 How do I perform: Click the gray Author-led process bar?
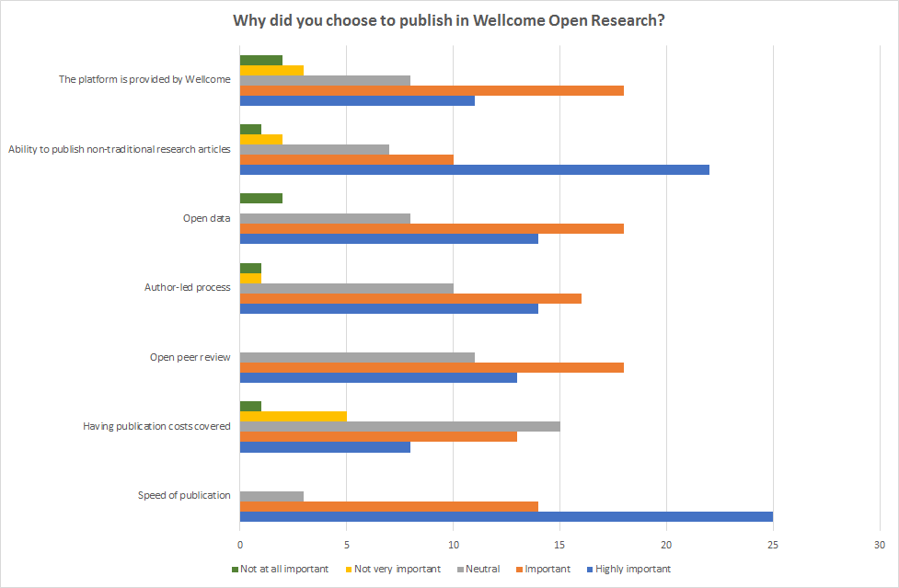pyautogui.click(x=346, y=288)
